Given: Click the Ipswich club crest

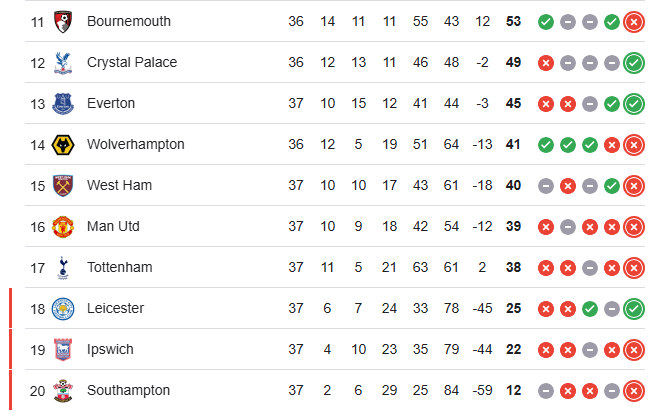Looking at the screenshot, I should click(64, 350).
